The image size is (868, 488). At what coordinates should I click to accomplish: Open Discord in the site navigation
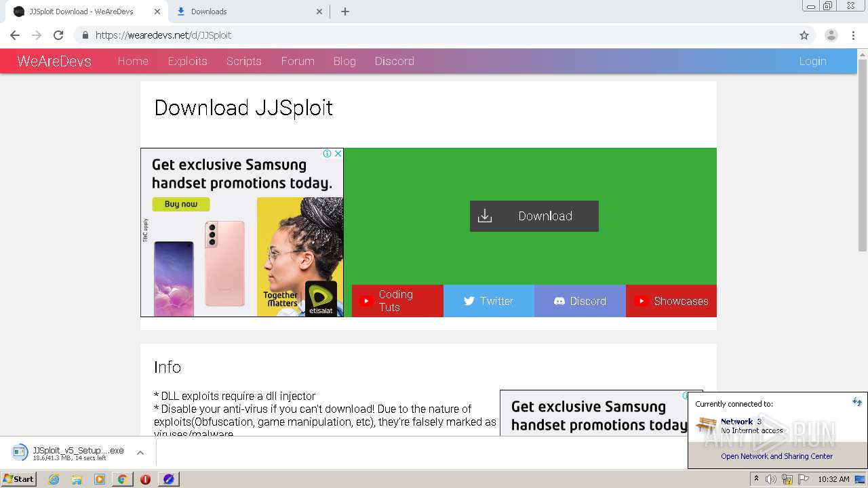[x=395, y=61]
